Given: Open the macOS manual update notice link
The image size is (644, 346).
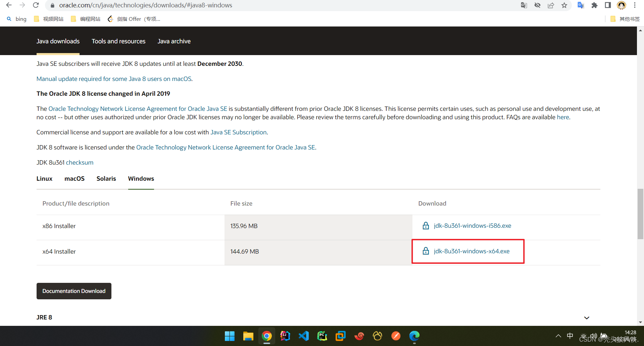Looking at the screenshot, I should (114, 79).
